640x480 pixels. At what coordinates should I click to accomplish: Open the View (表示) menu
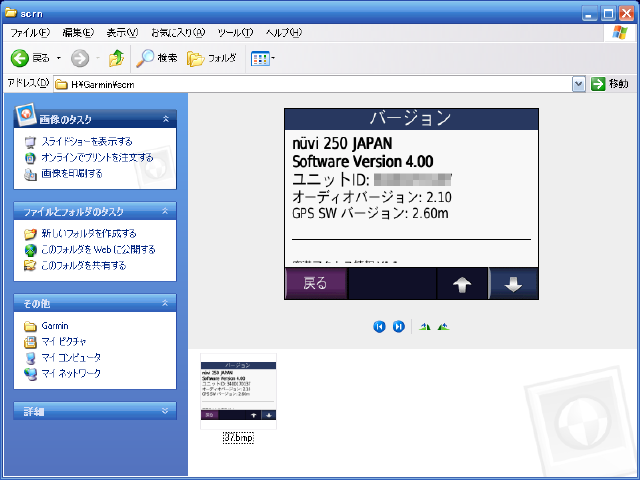(122, 33)
